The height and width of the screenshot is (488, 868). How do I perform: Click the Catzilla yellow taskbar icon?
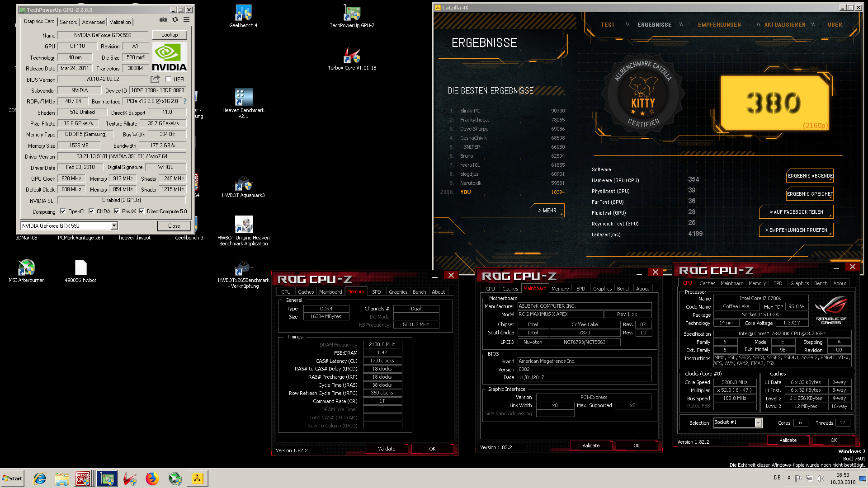(198, 479)
